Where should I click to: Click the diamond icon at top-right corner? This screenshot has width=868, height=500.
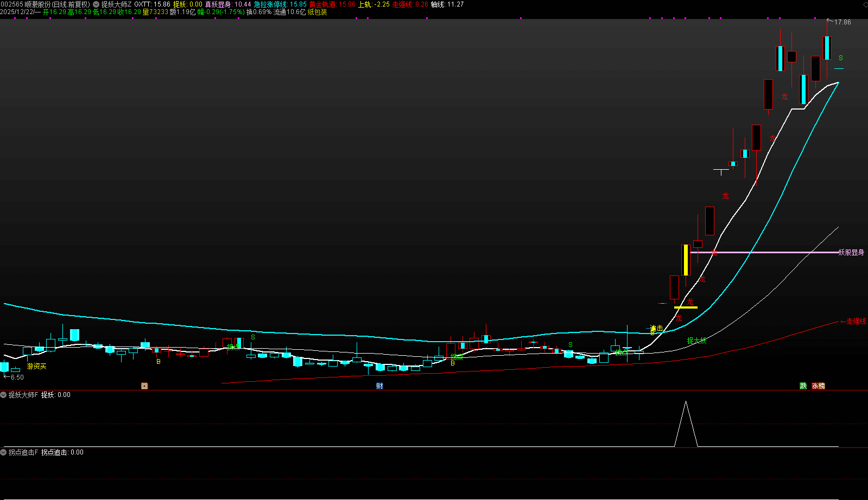(x=865, y=4)
